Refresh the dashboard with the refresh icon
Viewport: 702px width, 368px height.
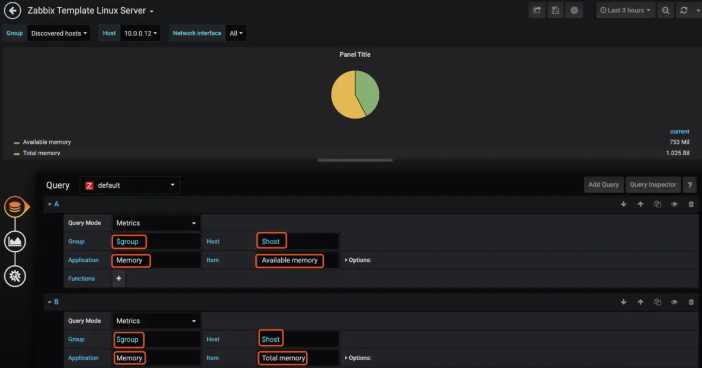[x=684, y=10]
